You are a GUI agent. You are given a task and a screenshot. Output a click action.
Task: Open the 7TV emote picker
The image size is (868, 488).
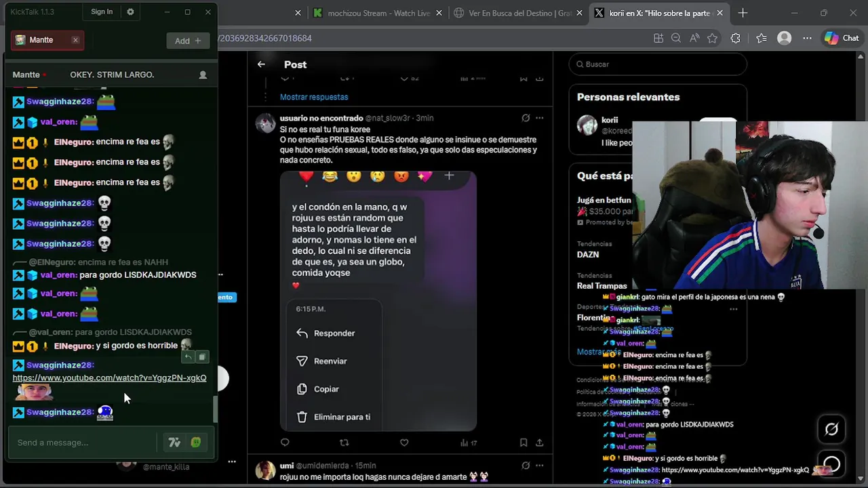[174, 443]
